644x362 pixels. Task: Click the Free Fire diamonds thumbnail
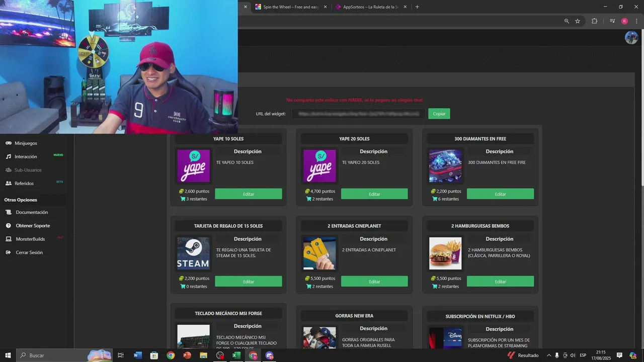(445, 166)
